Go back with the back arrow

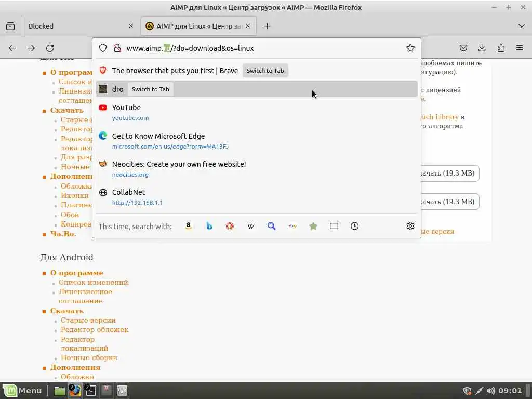[12, 48]
